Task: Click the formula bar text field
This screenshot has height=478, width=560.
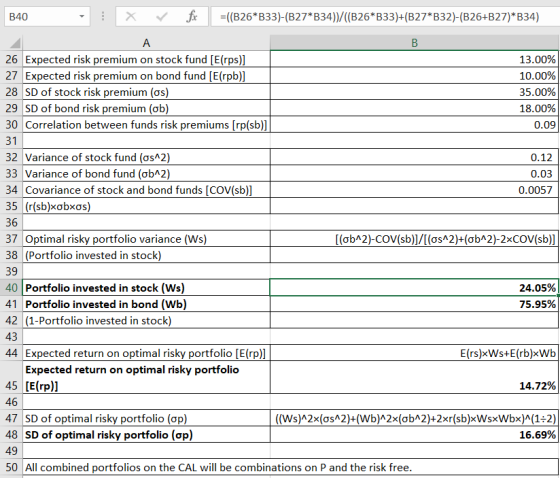Action: [x=385, y=17]
